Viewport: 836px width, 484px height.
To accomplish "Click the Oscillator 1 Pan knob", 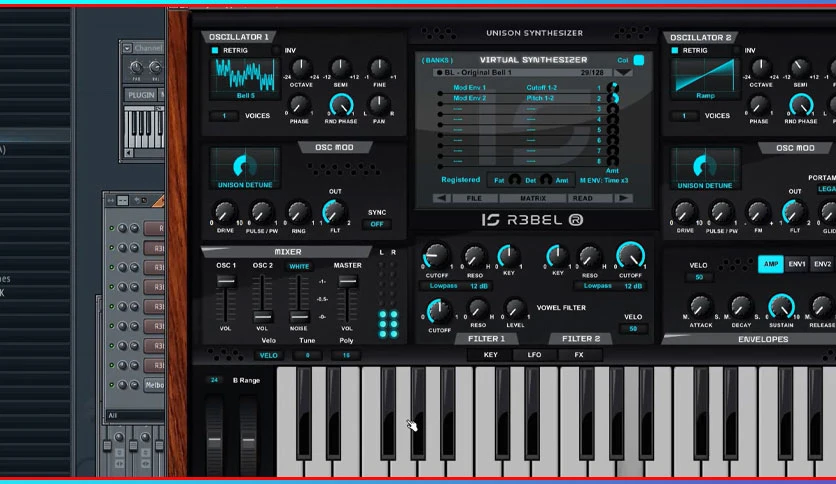I will (x=379, y=106).
